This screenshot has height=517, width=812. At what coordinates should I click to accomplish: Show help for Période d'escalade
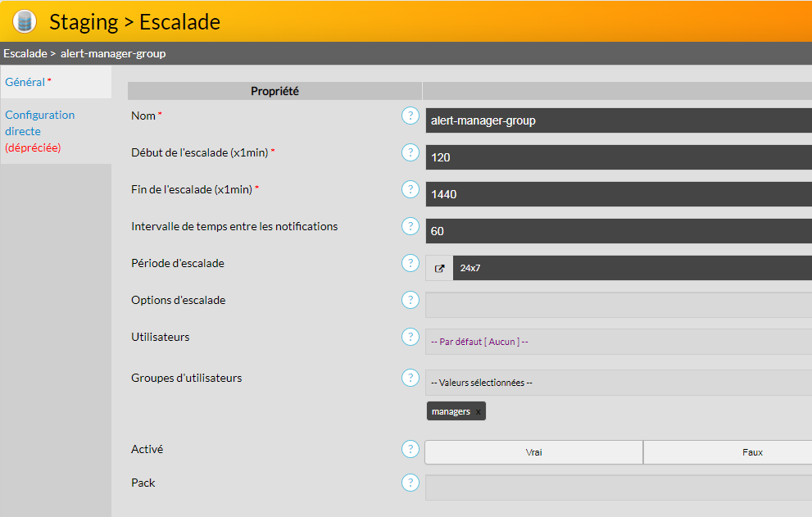pos(411,263)
